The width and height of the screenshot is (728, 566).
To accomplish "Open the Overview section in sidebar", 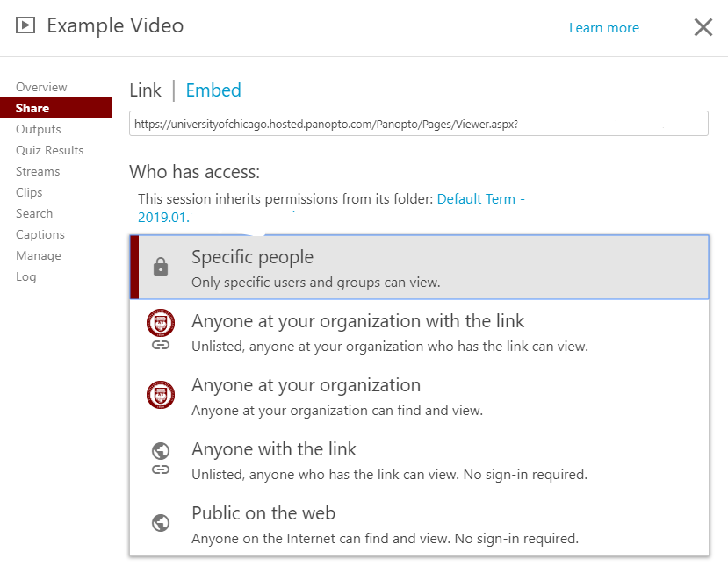I will click(41, 87).
